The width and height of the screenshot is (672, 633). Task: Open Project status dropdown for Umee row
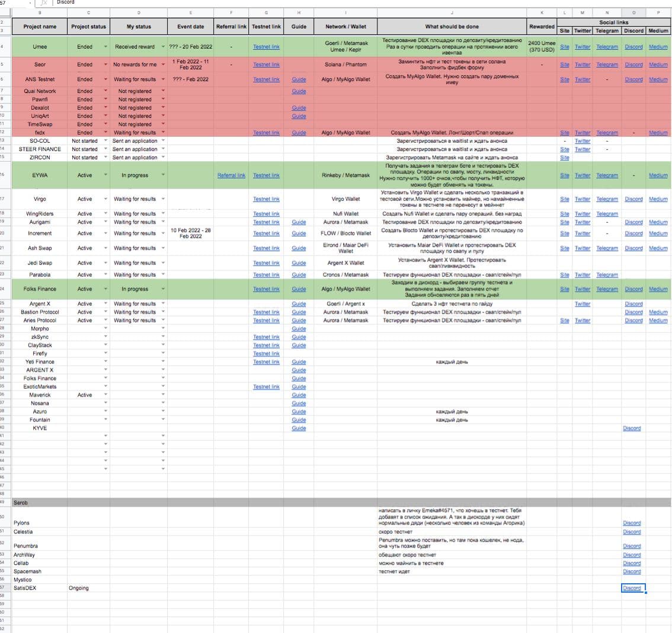(x=105, y=47)
